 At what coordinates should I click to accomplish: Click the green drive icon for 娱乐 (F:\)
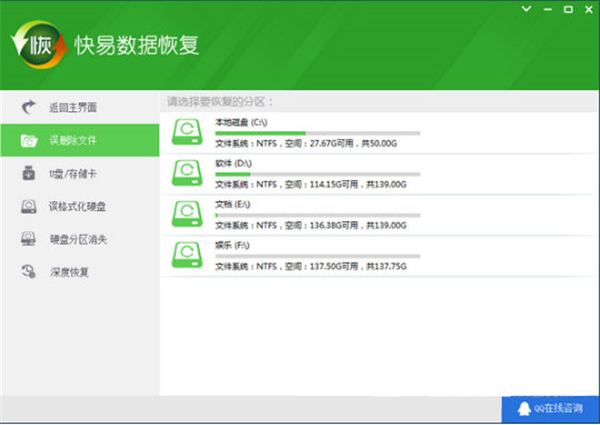(x=188, y=254)
